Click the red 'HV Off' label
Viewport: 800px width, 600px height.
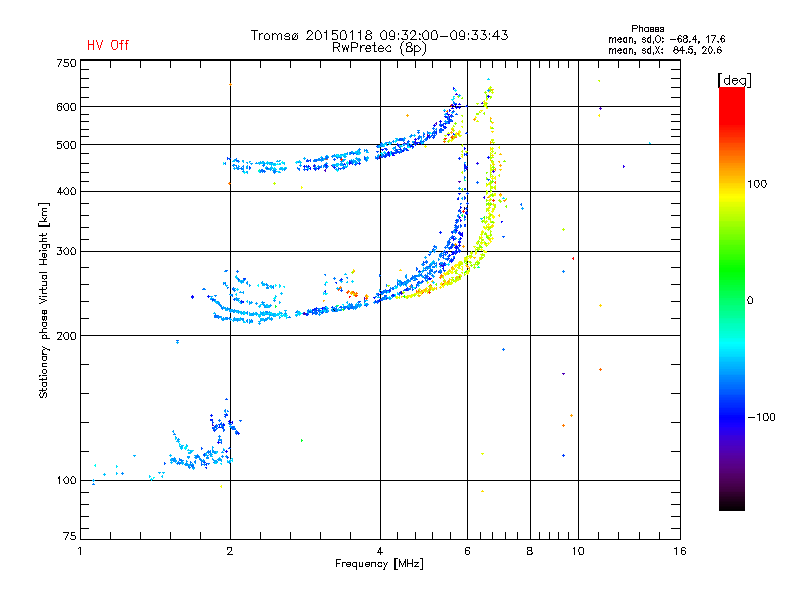click(108, 45)
